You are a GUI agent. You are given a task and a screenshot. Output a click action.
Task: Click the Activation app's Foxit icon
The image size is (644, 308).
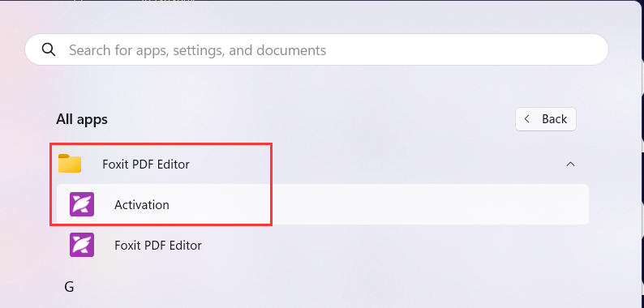[82, 204]
